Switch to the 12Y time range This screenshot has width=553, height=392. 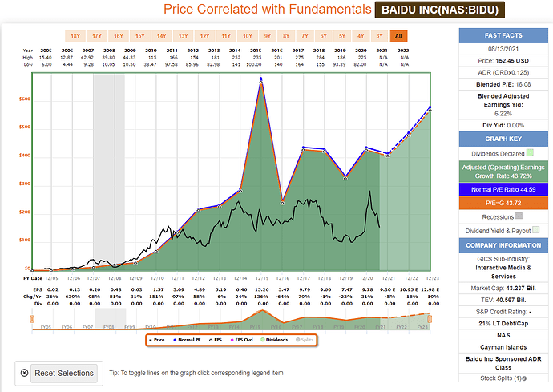click(x=204, y=36)
